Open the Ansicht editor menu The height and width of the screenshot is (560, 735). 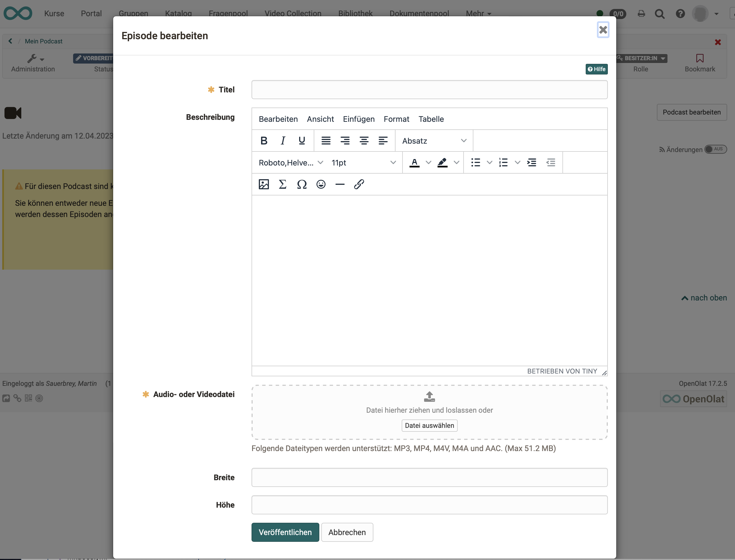pyautogui.click(x=320, y=119)
